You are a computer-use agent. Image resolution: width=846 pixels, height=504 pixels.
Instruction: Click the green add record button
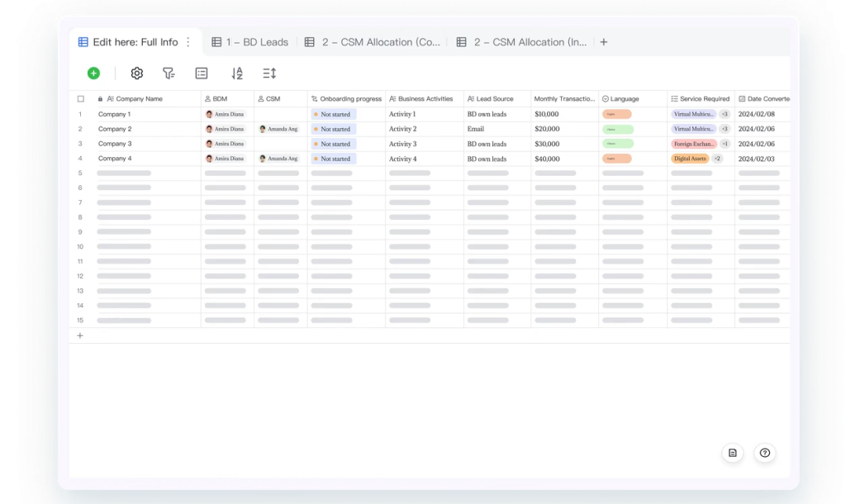coord(93,73)
